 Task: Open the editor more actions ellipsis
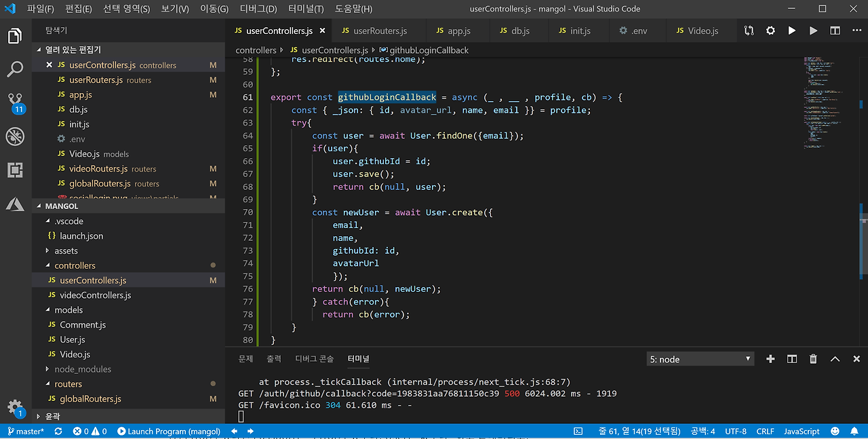click(x=856, y=31)
